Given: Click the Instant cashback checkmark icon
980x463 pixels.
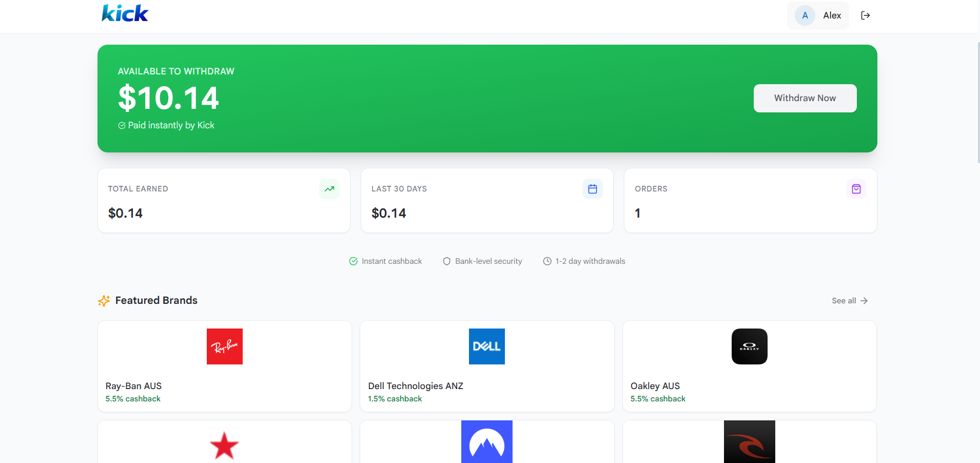Looking at the screenshot, I should 354,261.
